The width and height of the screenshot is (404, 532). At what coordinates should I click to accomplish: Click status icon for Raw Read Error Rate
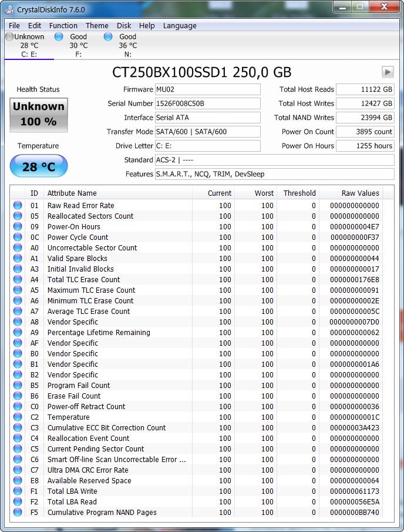point(18,205)
